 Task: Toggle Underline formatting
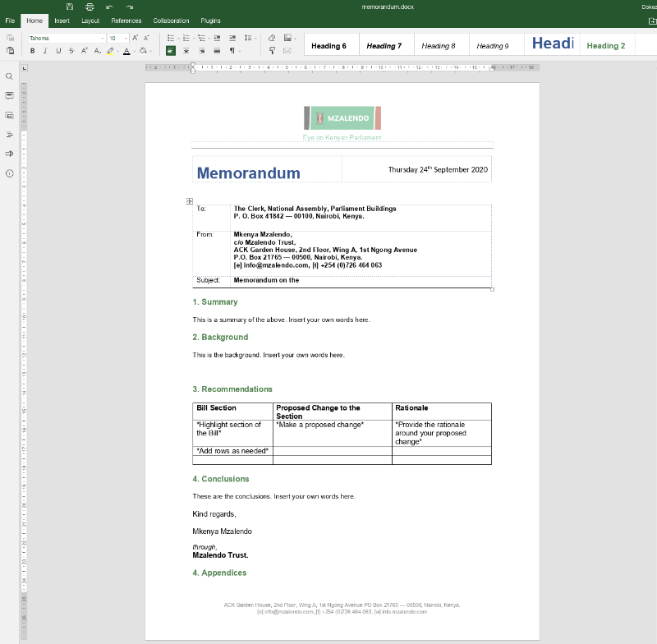(x=58, y=51)
